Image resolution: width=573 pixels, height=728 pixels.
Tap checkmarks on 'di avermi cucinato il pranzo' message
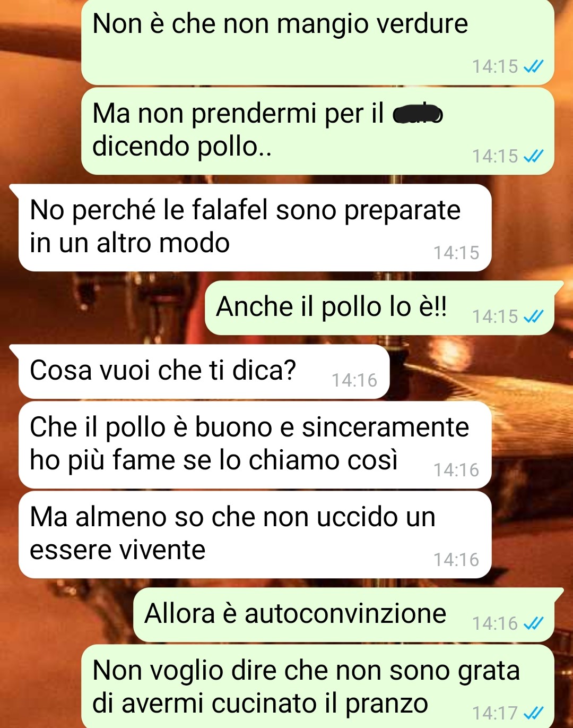pyautogui.click(x=533, y=713)
